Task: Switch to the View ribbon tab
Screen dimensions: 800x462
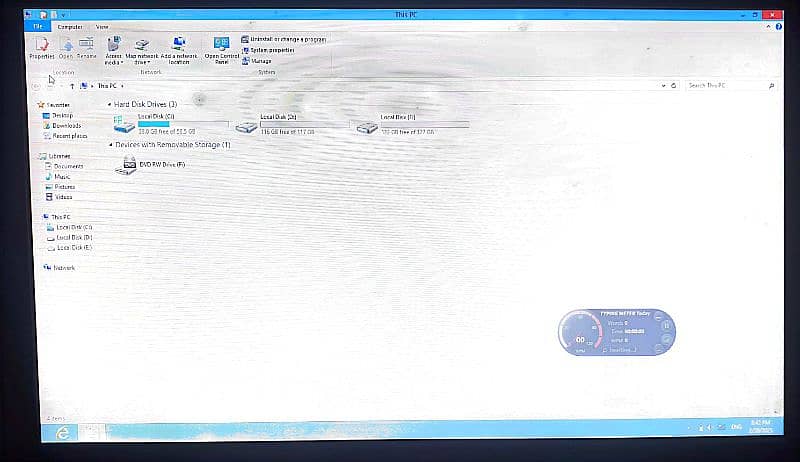Action: pos(102,27)
